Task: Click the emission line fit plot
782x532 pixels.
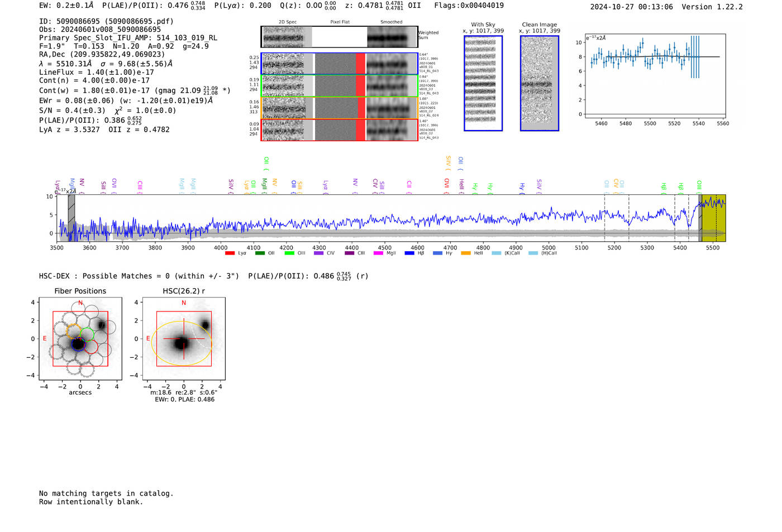Action: [655, 76]
